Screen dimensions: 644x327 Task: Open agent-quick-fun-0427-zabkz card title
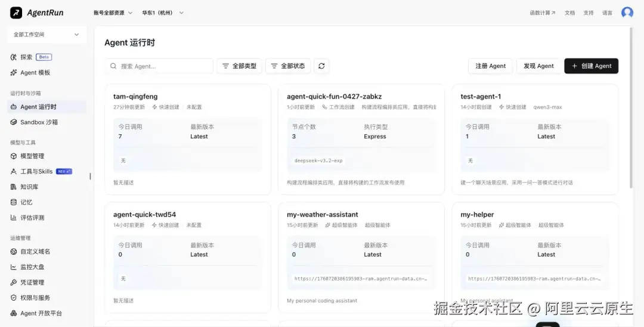coord(335,97)
